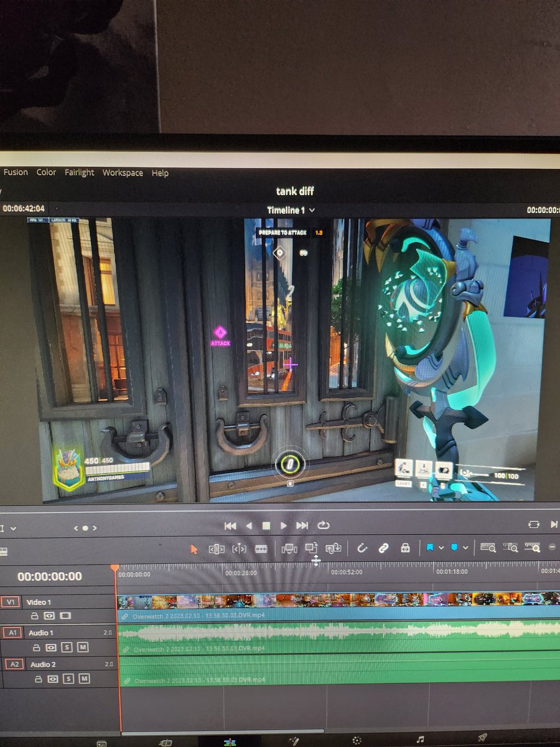The image size is (560, 747).
Task: Select the Blade Edit Mode tool
Action: (x=261, y=549)
